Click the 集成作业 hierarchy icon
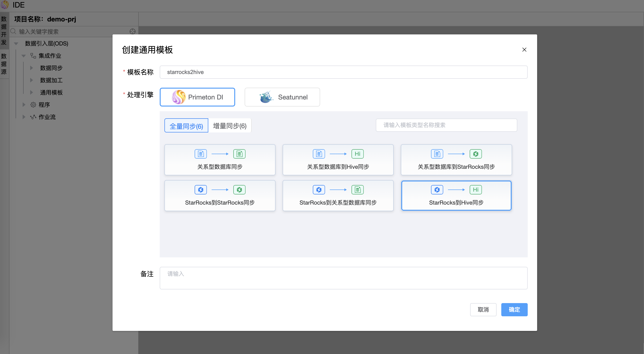Image resolution: width=644 pixels, height=354 pixels. click(33, 56)
